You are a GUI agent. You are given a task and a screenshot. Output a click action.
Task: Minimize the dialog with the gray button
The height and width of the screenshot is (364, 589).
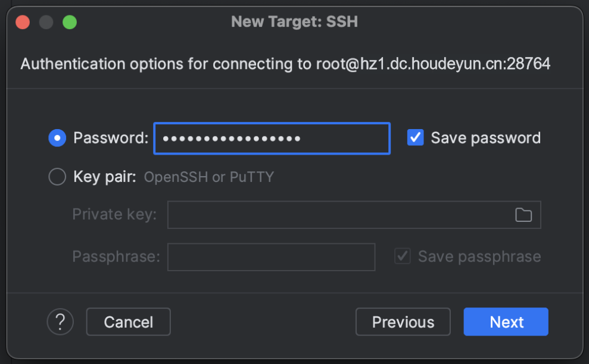coord(46,23)
